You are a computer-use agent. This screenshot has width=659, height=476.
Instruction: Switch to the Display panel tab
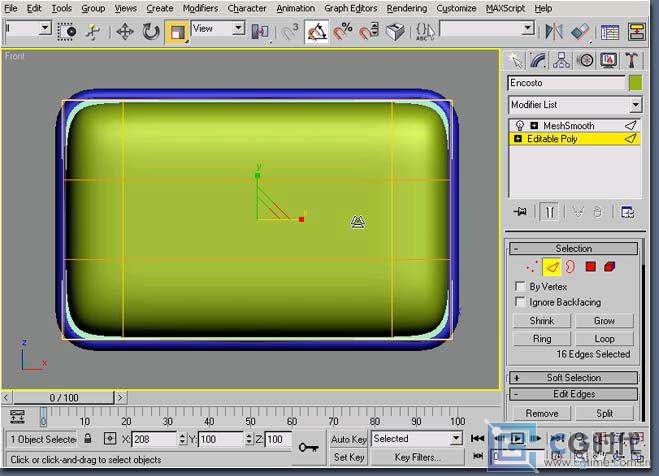click(609, 60)
